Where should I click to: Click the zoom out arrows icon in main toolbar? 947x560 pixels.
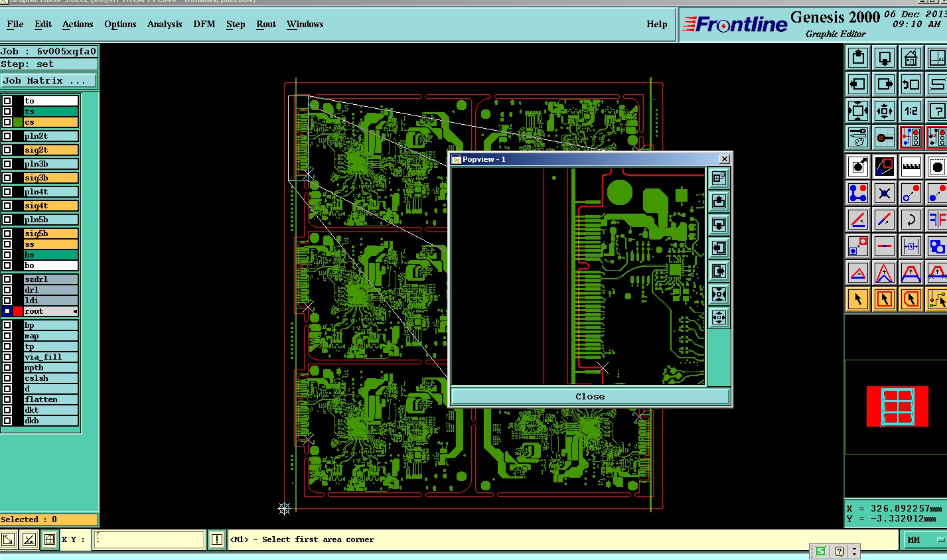tap(858, 111)
